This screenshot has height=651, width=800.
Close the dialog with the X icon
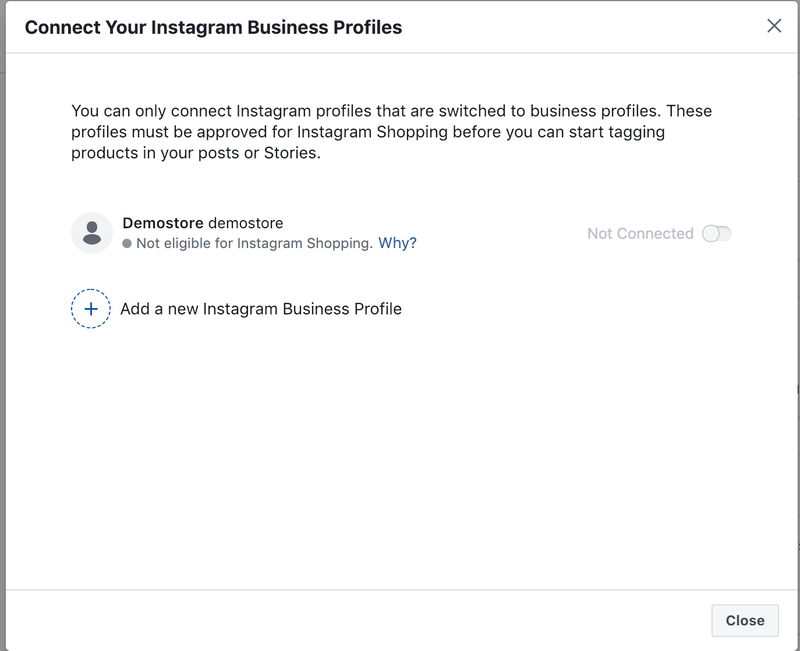pos(774,26)
